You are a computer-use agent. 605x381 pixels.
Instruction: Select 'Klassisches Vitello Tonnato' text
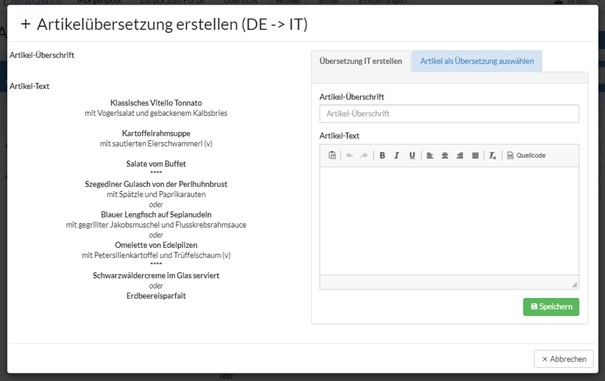[x=156, y=103]
